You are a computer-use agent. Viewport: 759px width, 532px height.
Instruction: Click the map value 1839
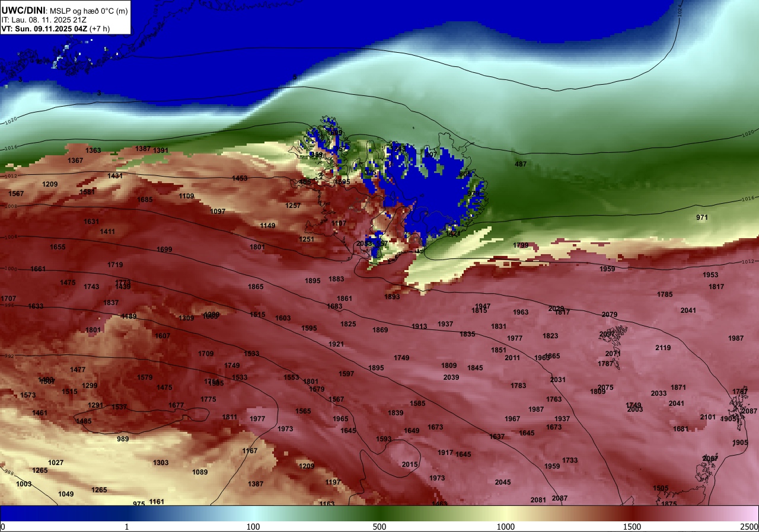(x=396, y=413)
